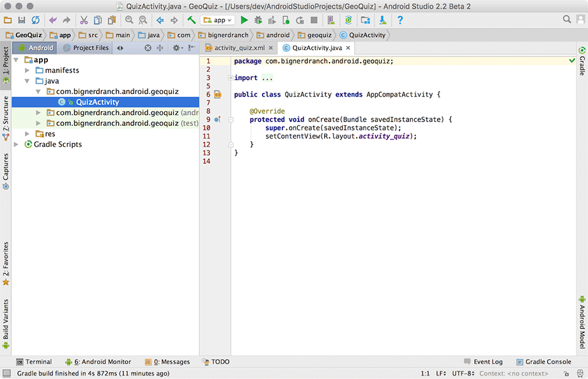Click Attach debugger to Android process icon

tap(286, 20)
